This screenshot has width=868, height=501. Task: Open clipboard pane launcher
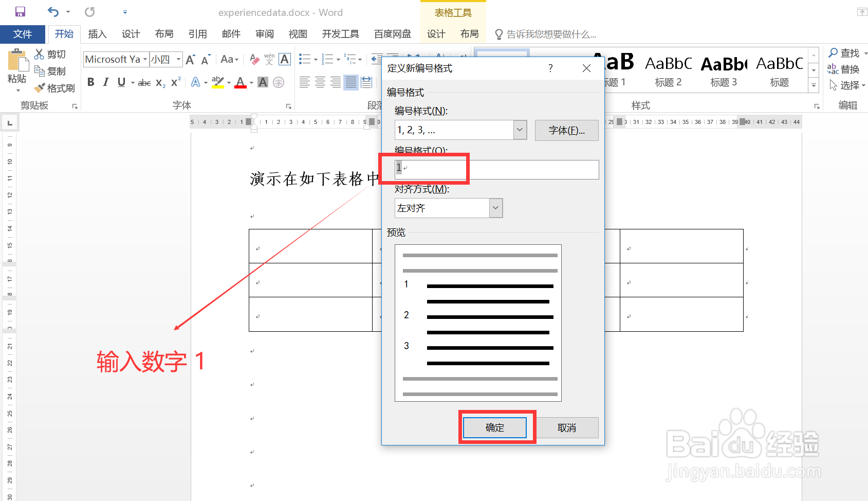75,106
